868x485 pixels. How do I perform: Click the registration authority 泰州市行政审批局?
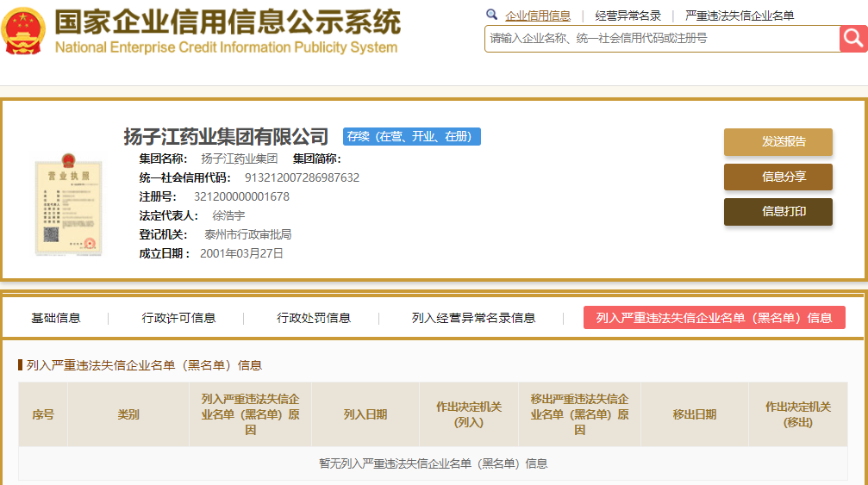pyautogui.click(x=248, y=234)
